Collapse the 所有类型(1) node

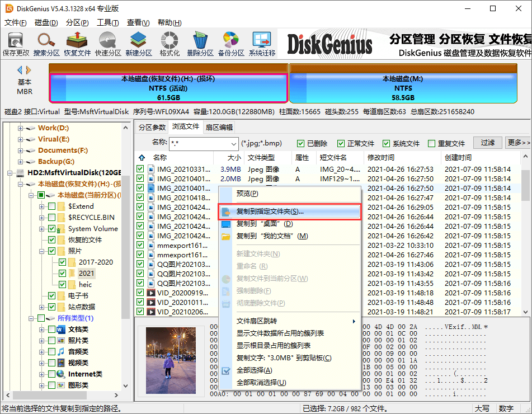[31, 319]
